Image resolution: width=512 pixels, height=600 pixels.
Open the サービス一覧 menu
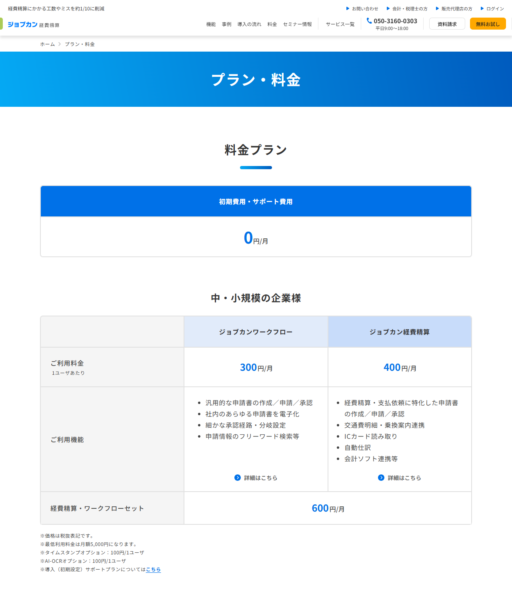340,24
